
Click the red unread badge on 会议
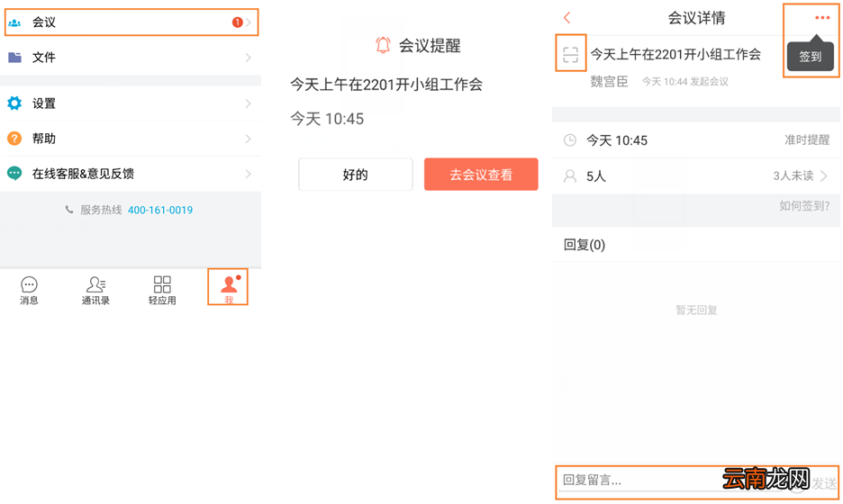237,22
